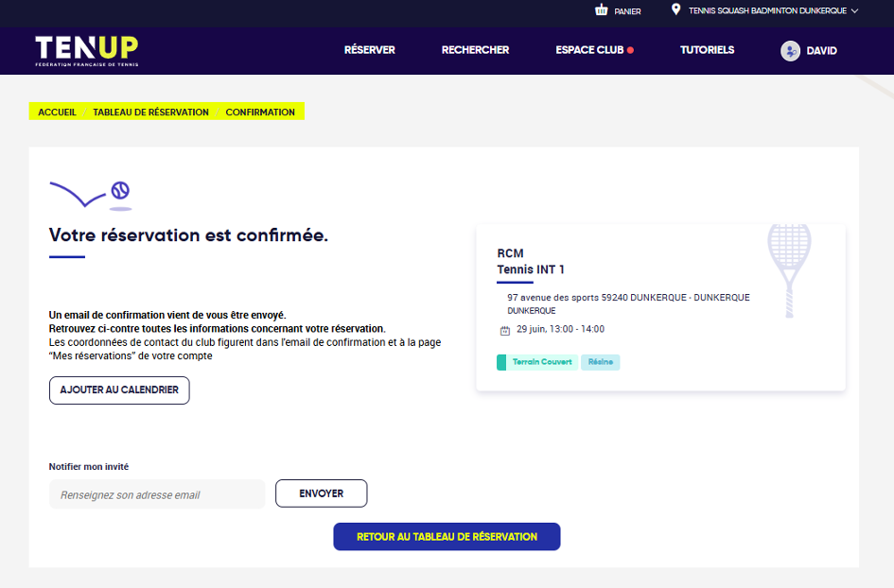Image resolution: width=894 pixels, height=588 pixels.
Task: Open the Réserver menu
Action: (369, 50)
